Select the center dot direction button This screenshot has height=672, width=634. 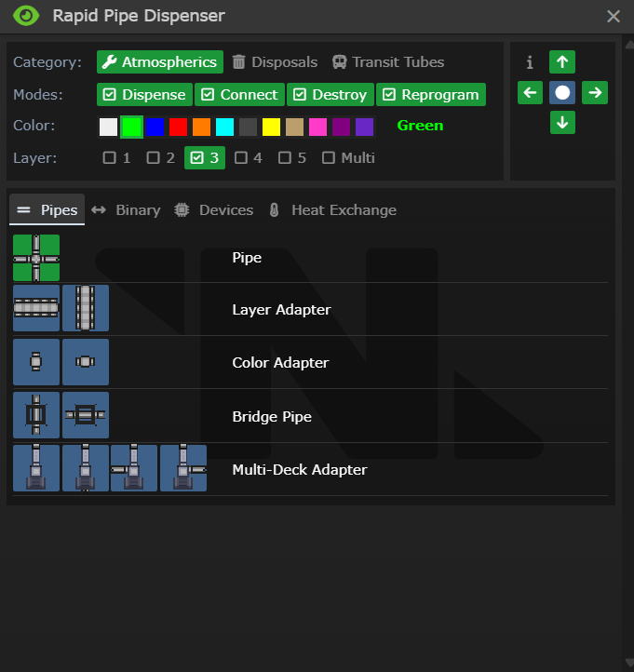click(x=562, y=93)
